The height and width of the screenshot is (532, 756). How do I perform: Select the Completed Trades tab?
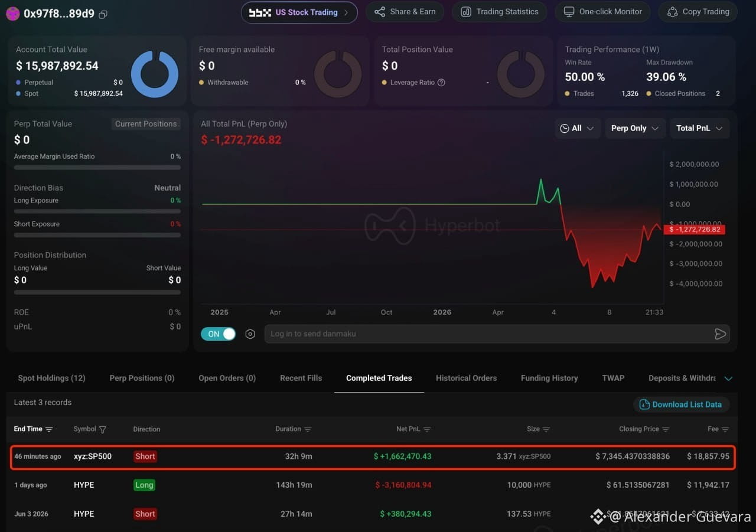(x=379, y=378)
